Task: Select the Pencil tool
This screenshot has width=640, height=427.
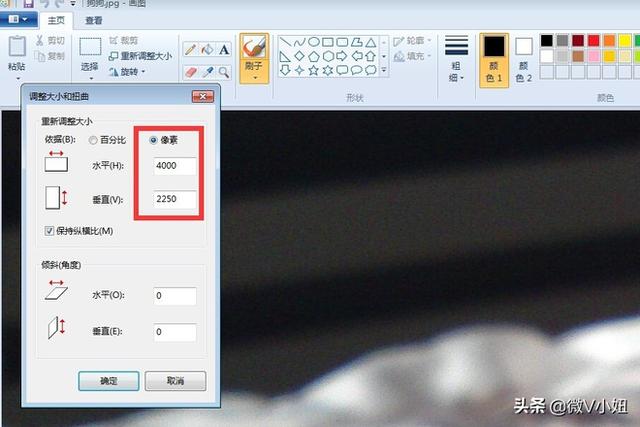Action: tap(190, 49)
